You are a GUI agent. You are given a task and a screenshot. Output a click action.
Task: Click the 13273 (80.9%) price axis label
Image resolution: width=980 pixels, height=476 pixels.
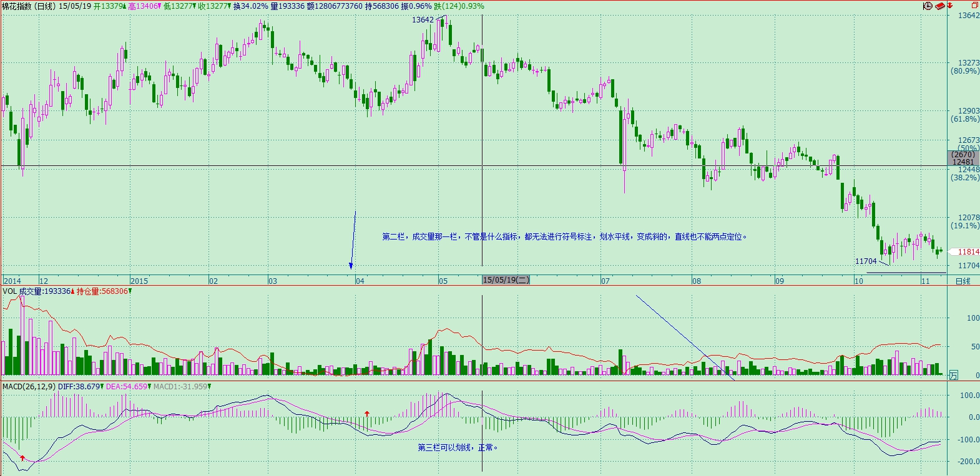pos(965,67)
